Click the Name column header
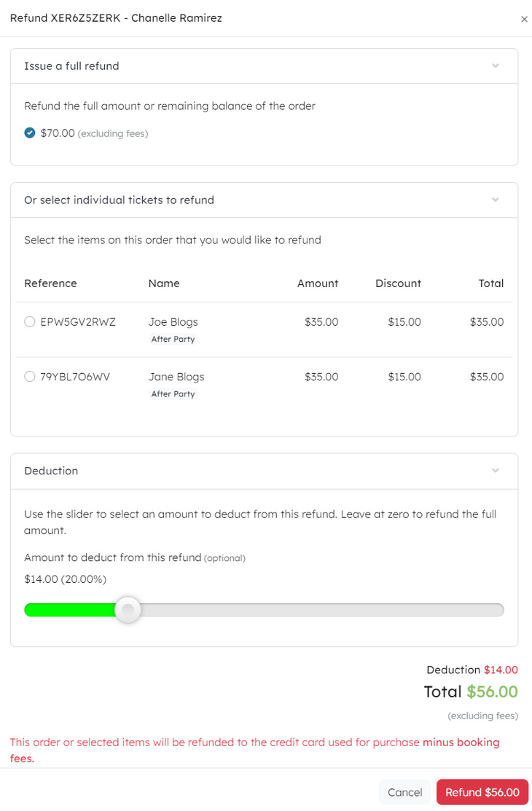This screenshot has width=532, height=811. pos(163,283)
